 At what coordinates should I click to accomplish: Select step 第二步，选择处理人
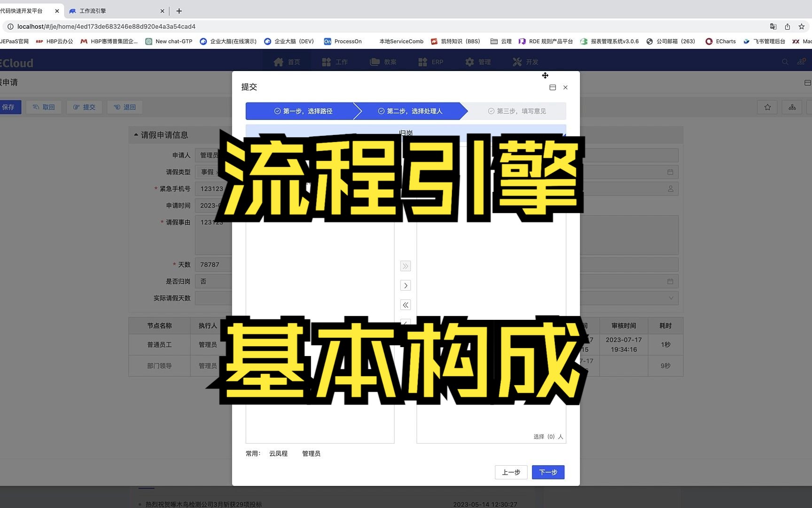click(410, 111)
